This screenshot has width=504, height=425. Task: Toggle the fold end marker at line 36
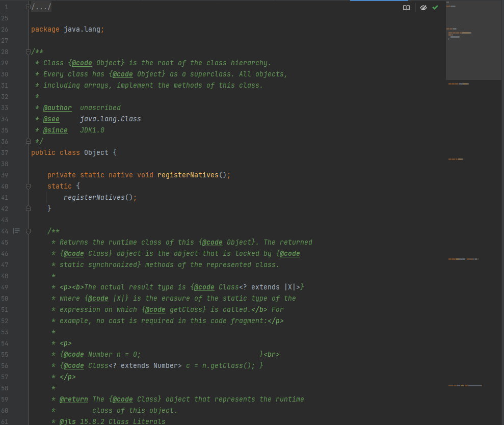pyautogui.click(x=28, y=141)
